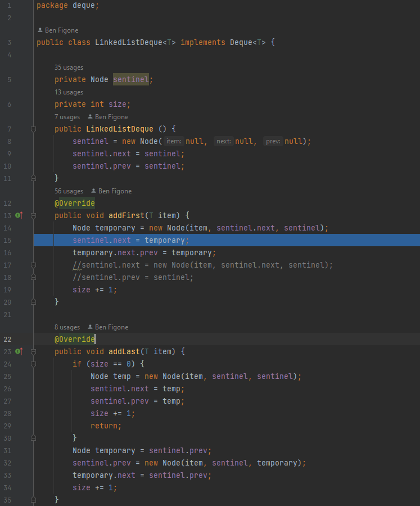
Task: Click the implements-method gutter icon beside addFirst
Action: coord(19,215)
